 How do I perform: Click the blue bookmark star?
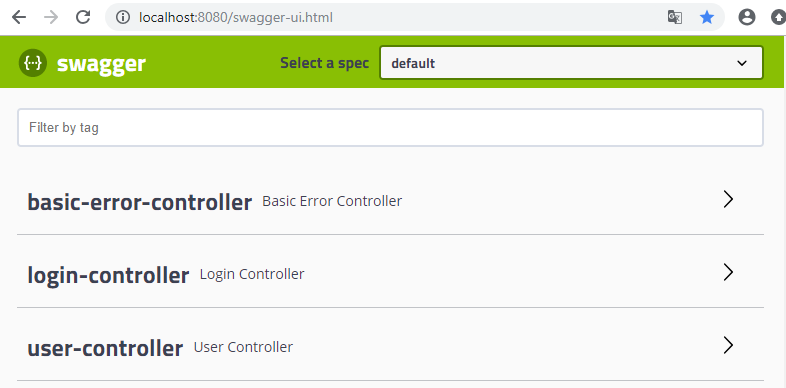[707, 18]
